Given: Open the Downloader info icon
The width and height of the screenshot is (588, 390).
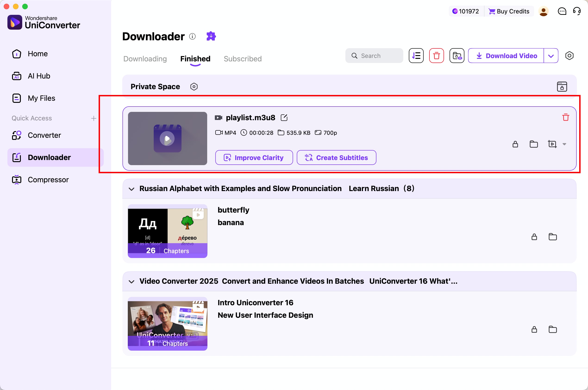Looking at the screenshot, I should click(x=192, y=37).
